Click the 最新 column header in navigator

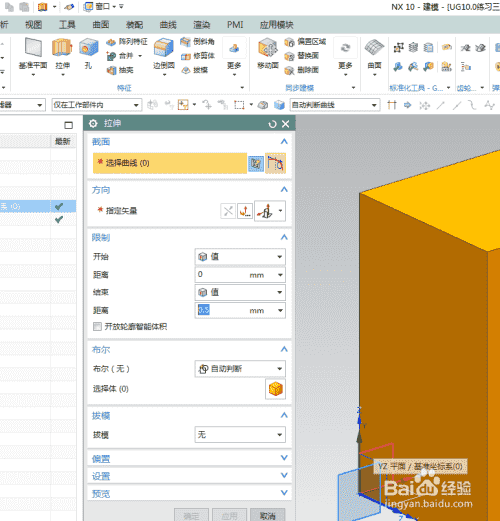63,142
